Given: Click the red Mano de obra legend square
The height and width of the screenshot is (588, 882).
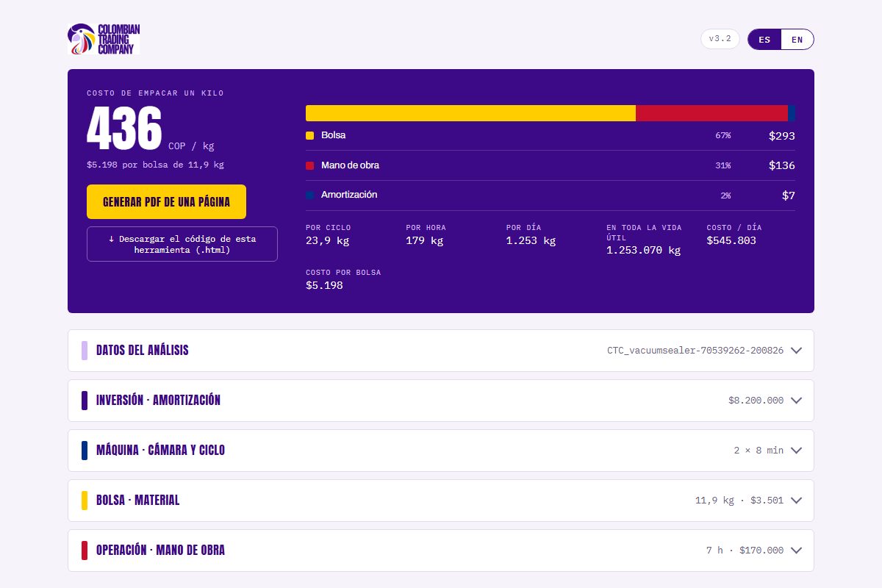Looking at the screenshot, I should [309, 165].
